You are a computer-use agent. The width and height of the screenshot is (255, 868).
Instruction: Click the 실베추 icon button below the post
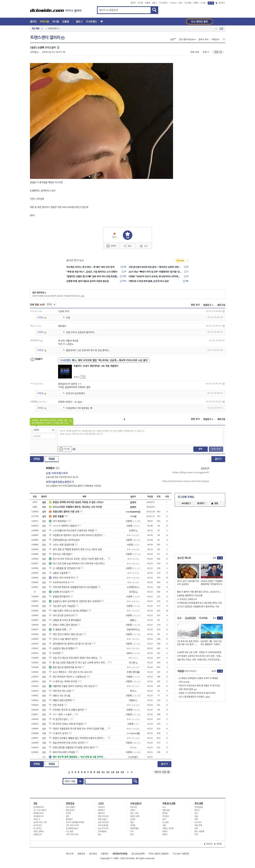click(111, 246)
